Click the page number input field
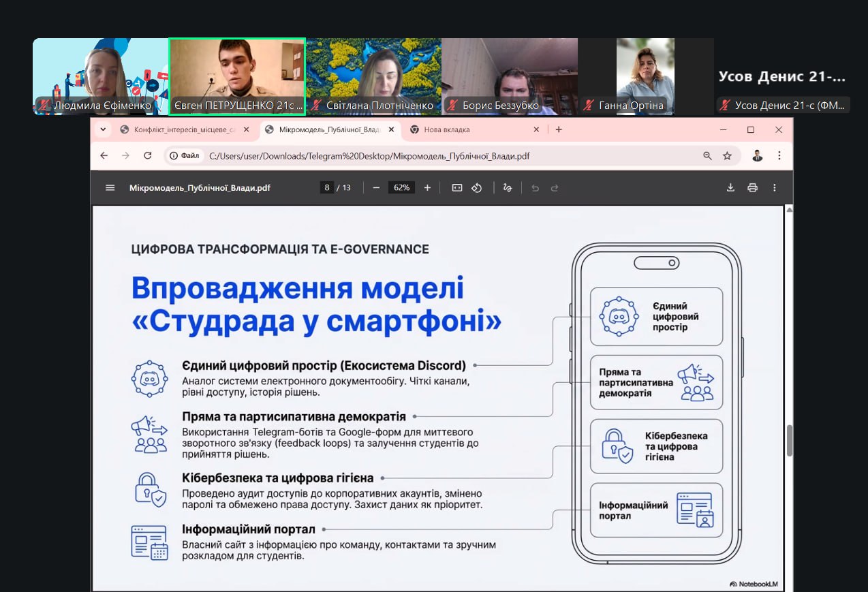 click(x=327, y=188)
